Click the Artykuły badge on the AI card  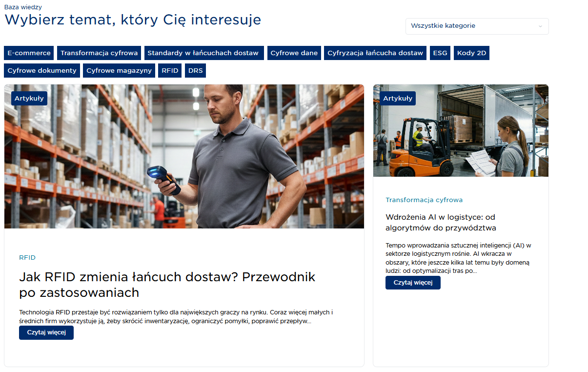tap(397, 98)
